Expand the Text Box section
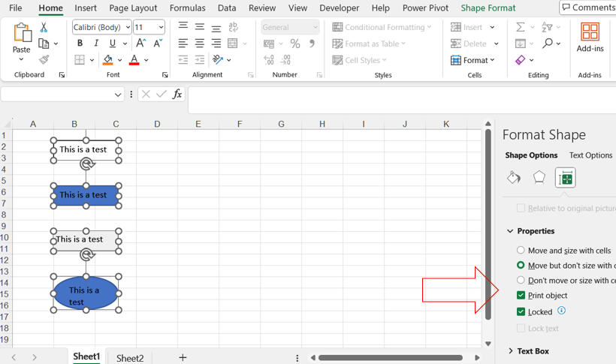This screenshot has height=364, width=616. tap(533, 351)
